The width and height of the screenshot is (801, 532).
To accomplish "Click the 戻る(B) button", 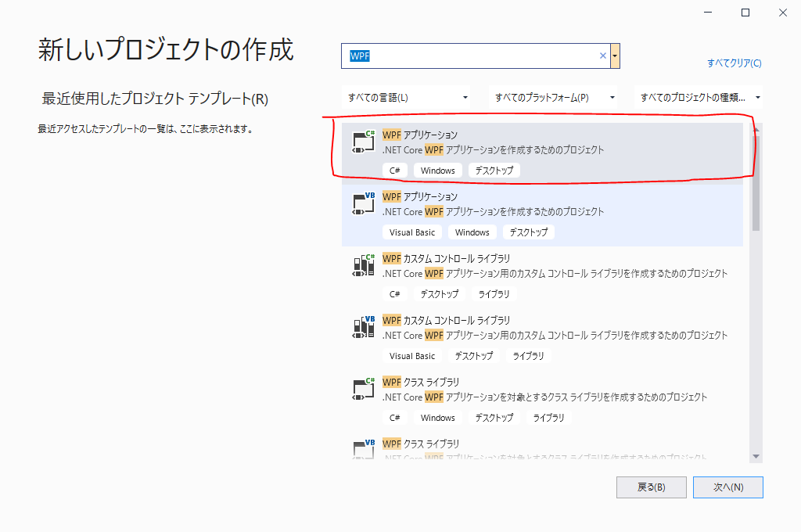I will click(652, 487).
